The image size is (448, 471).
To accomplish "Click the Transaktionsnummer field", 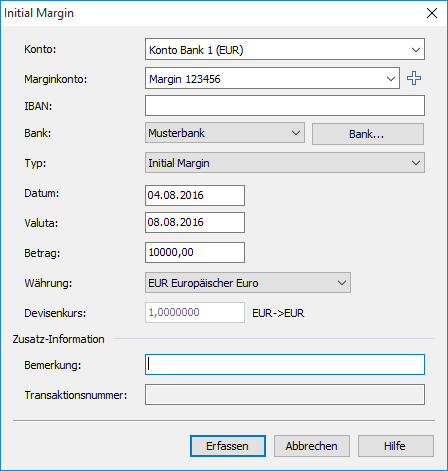I will (285, 395).
